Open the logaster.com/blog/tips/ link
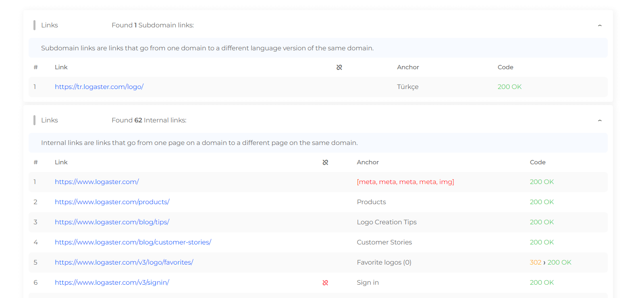644x298 pixels. (112, 222)
